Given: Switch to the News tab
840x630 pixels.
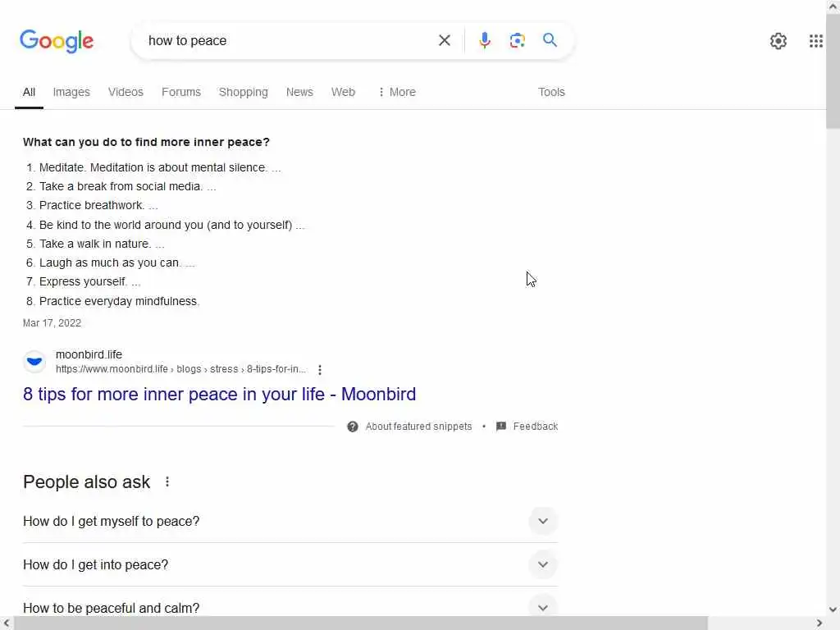Looking at the screenshot, I should 299,92.
